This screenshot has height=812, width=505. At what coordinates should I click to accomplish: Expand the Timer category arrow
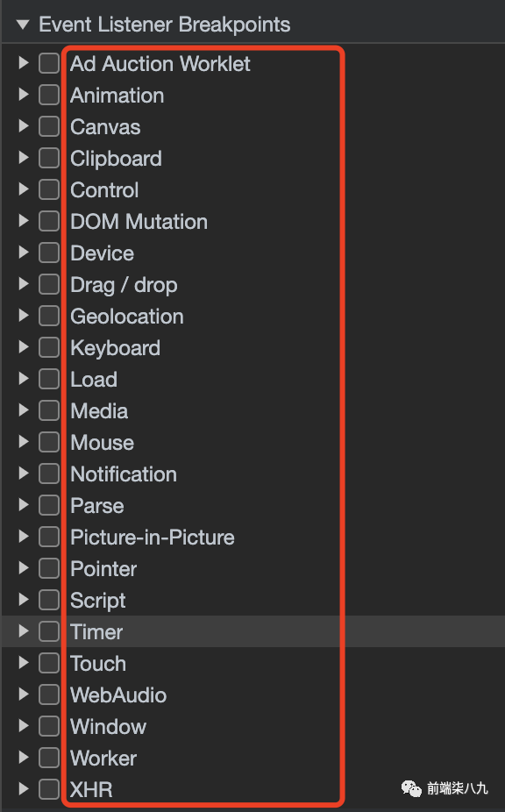pyautogui.click(x=24, y=630)
